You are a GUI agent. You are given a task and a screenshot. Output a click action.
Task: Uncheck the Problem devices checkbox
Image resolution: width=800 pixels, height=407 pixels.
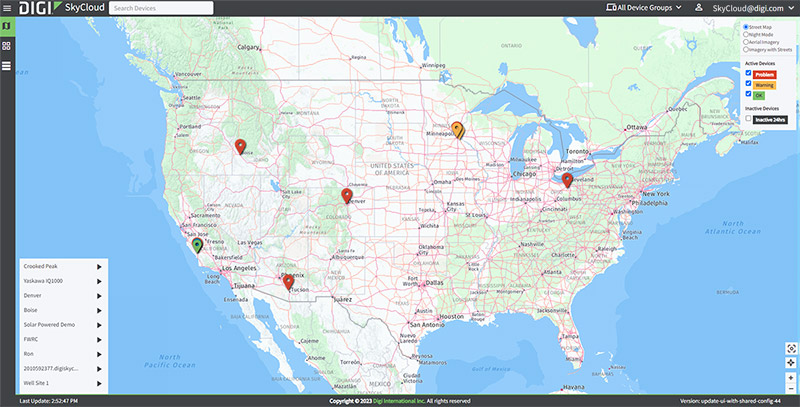(x=748, y=73)
